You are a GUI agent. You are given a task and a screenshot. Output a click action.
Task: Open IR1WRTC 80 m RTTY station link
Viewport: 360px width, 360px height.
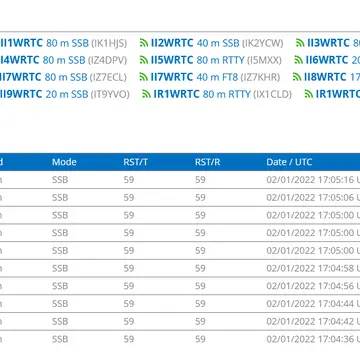coord(202,94)
